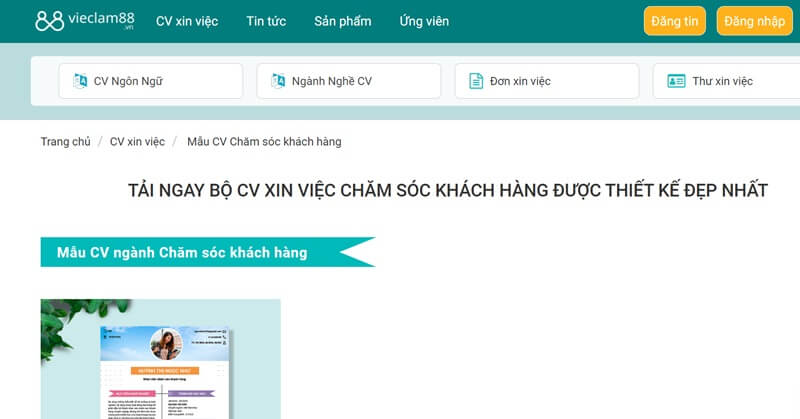
Task: Click the CV Ngôn Ngữ translate icon
Action: click(80, 81)
